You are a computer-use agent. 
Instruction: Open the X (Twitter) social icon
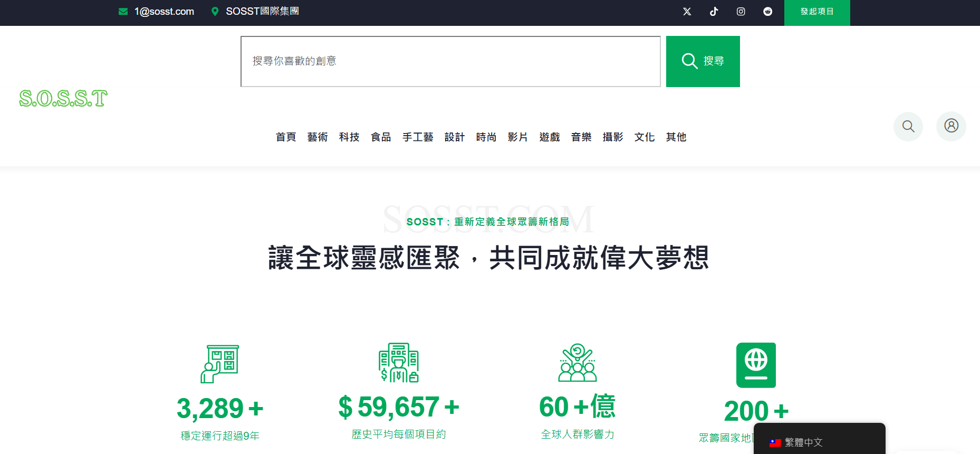pos(687,12)
